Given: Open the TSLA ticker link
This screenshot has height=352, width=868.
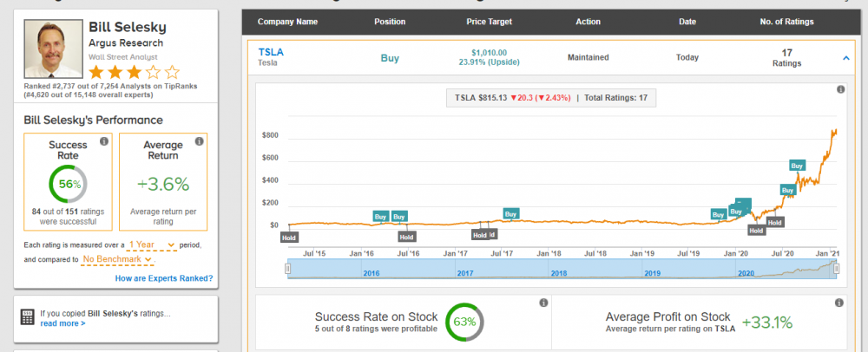Looking at the screenshot, I should pos(271,52).
